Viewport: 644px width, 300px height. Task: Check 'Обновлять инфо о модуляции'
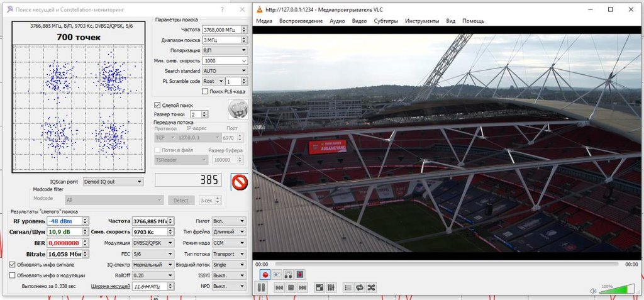pos(13,275)
